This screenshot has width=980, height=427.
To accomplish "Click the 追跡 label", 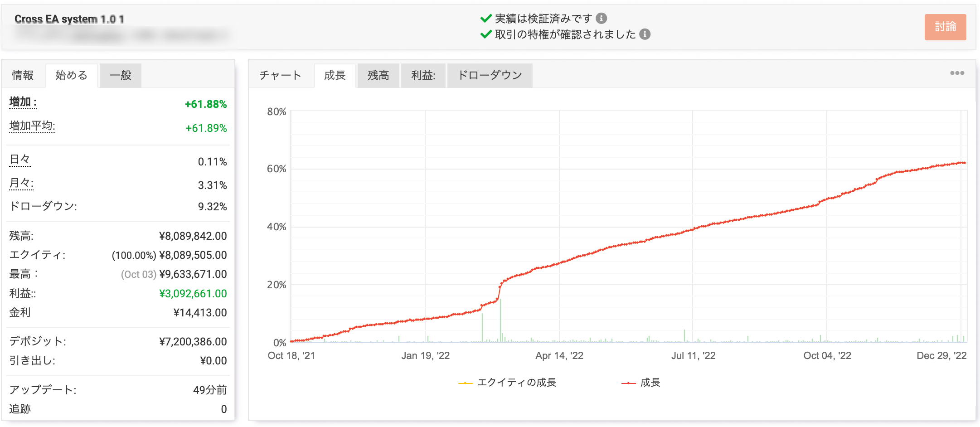I will coord(20,409).
